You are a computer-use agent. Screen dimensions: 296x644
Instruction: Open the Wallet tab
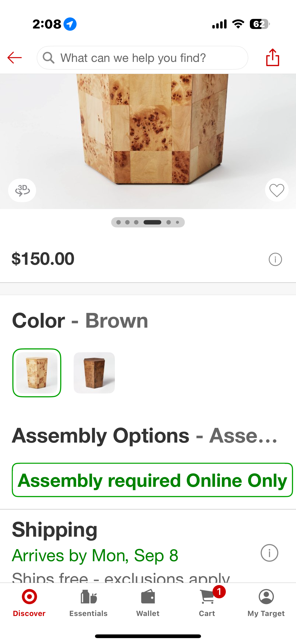tap(148, 603)
